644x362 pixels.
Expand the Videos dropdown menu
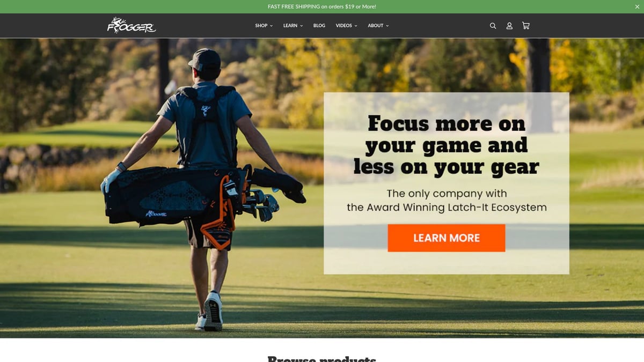(x=346, y=26)
